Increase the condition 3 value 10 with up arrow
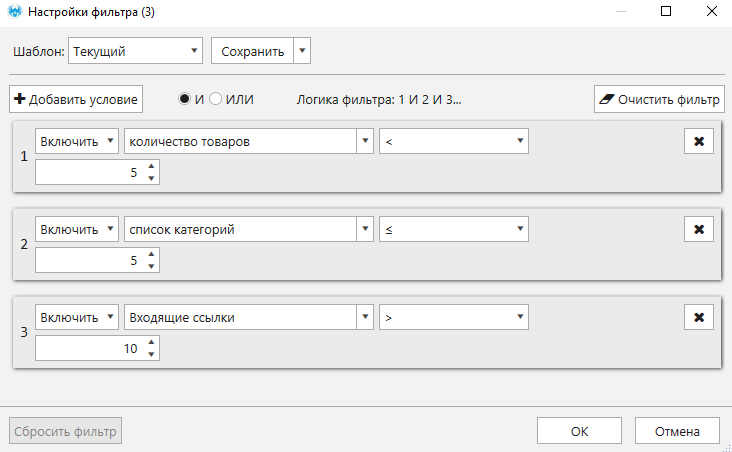Screen dimensions: 732x452 pos(151,342)
